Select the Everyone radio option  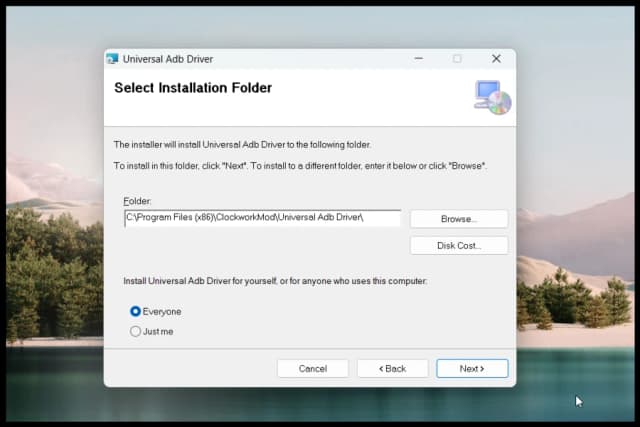point(156,311)
